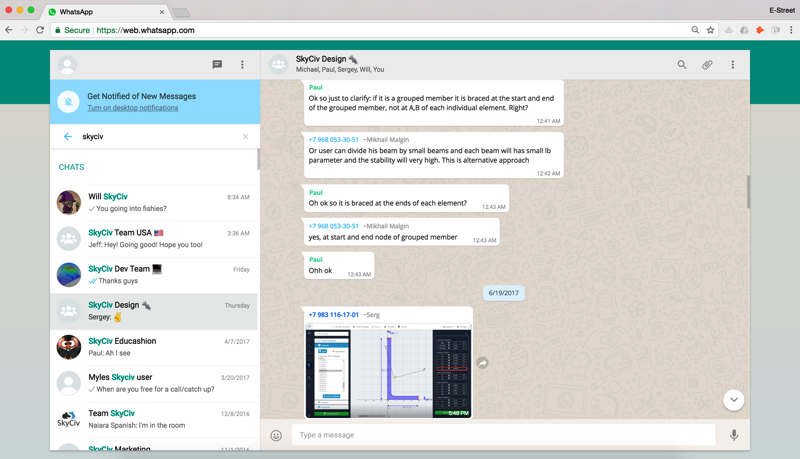This screenshot has height=459, width=800.
Task: Bookmark this page with star icon
Action: click(710, 30)
